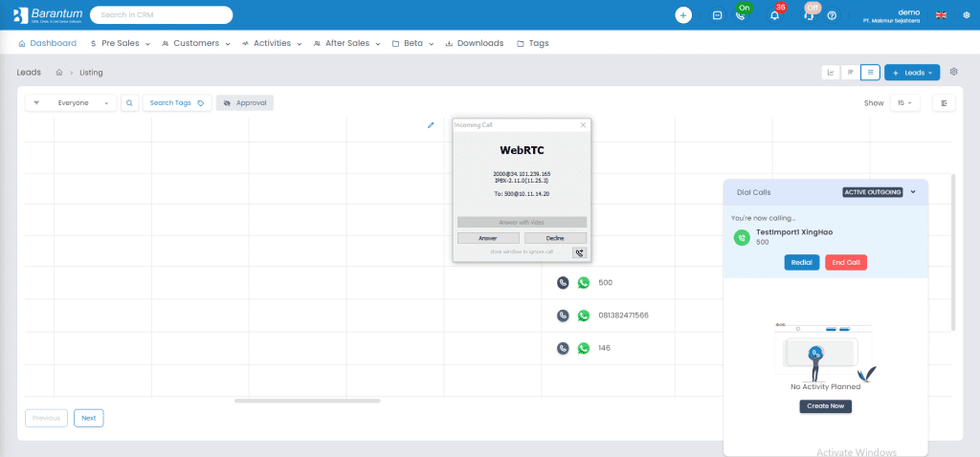980x457 pixels.
Task: Click the help question mark icon
Action: coord(832,15)
